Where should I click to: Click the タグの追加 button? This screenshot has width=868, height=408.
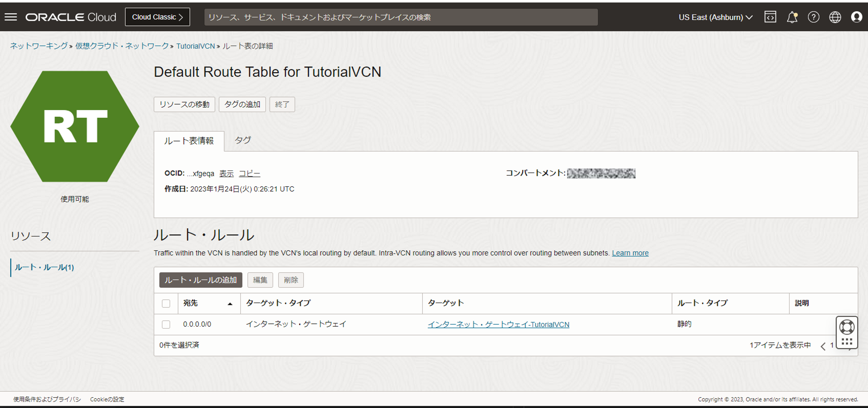[242, 104]
